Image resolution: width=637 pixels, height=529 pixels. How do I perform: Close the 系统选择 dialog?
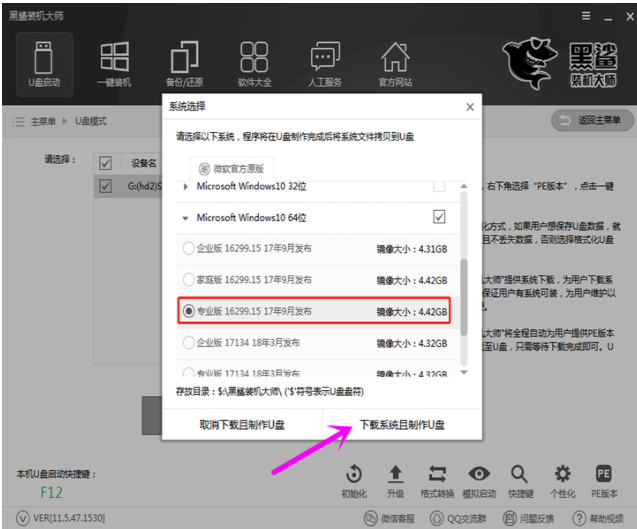pyautogui.click(x=470, y=107)
